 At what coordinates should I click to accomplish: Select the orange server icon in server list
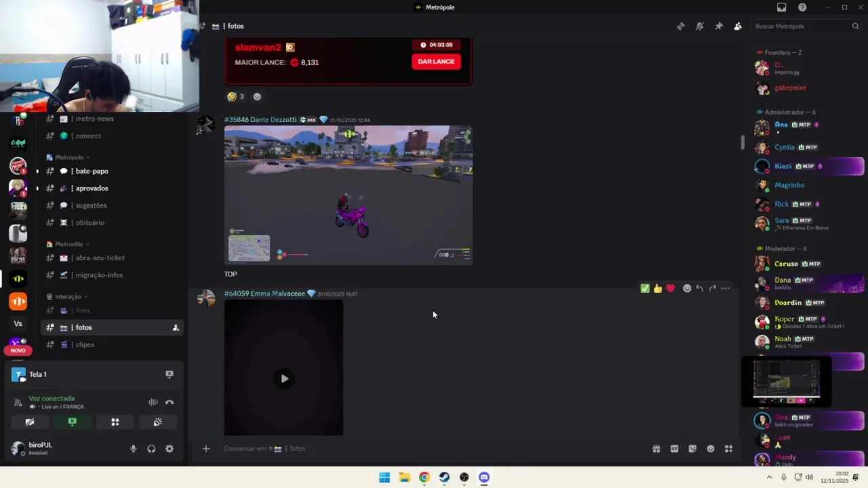(x=18, y=301)
